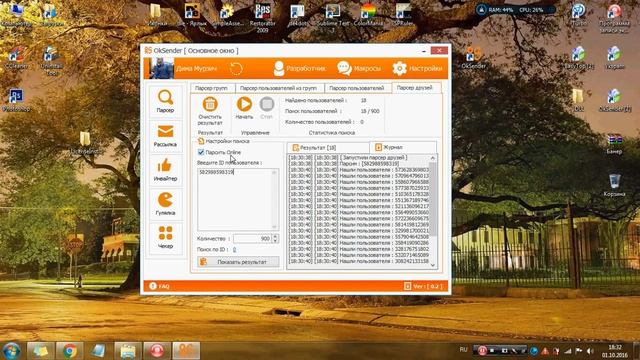The image size is (640, 360).
Task: Click the profile avatar in OkSender header
Action: (161, 68)
